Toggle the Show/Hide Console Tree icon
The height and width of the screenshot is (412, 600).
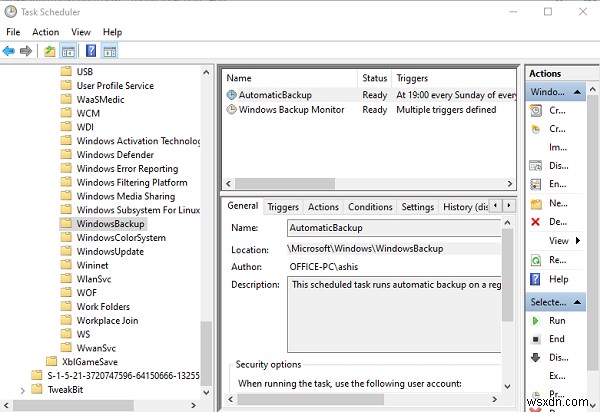click(x=67, y=51)
